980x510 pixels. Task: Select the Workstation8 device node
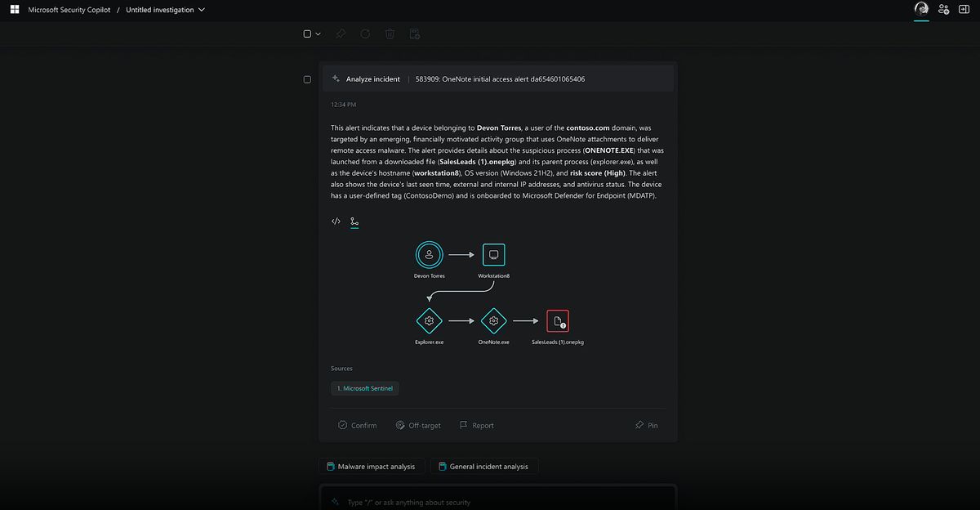pyautogui.click(x=493, y=255)
